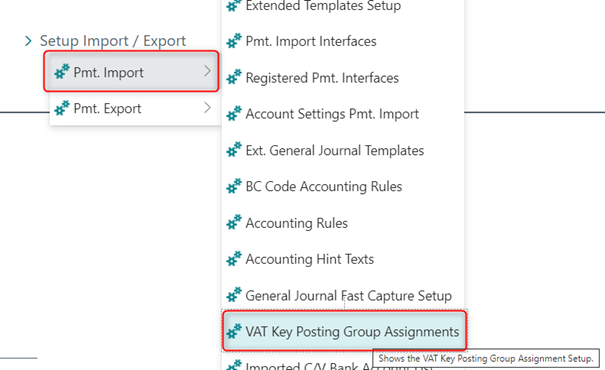
Task: Click the gear icon beside Pmt. Import
Action: [x=62, y=72]
